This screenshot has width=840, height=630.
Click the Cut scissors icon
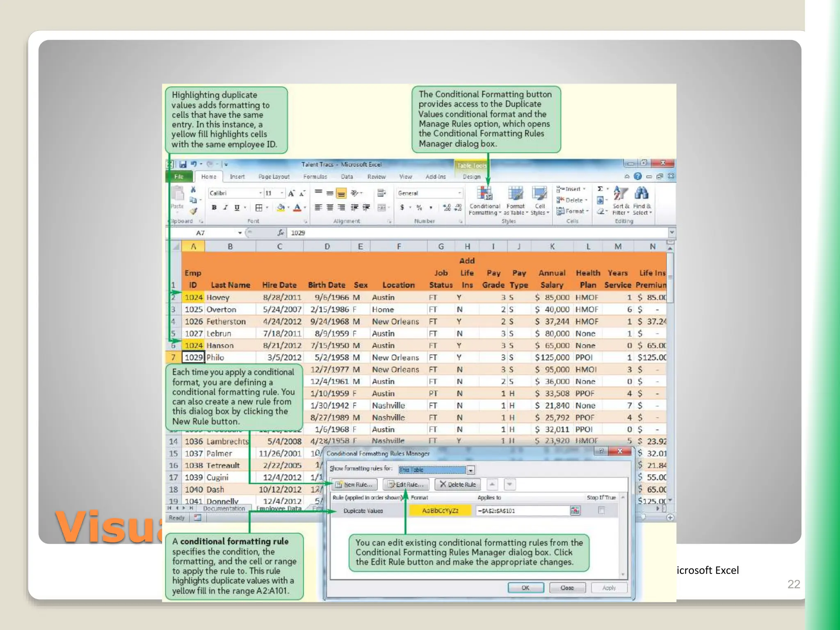point(193,189)
